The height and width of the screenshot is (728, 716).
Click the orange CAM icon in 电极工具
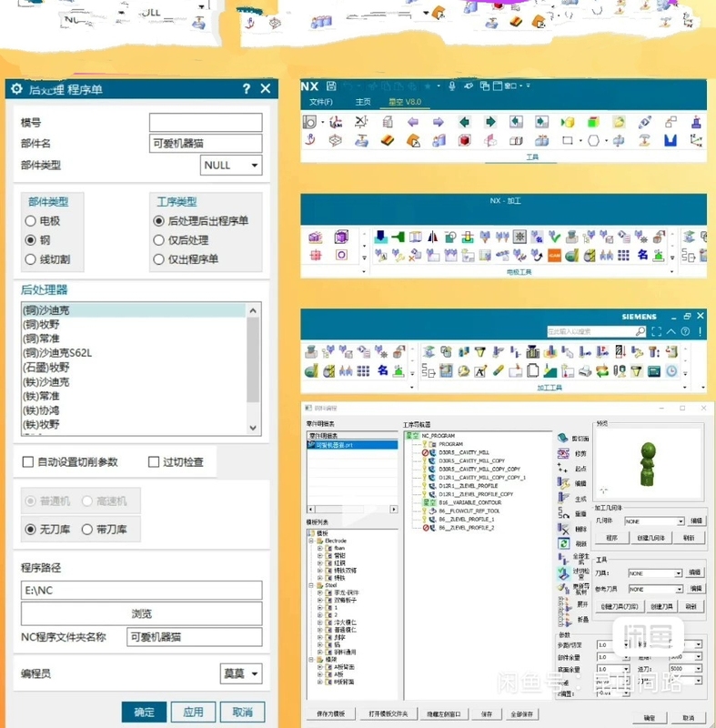[x=555, y=255]
